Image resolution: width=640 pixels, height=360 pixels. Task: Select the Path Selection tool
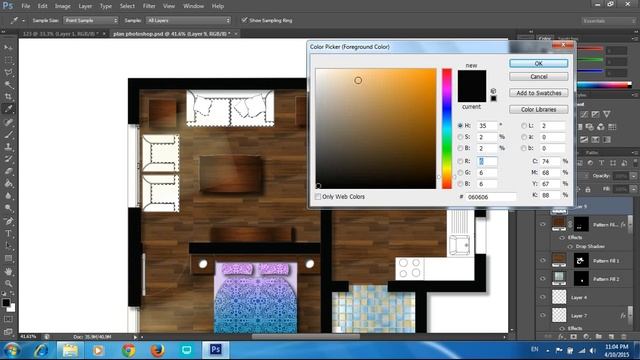[x=8, y=246]
